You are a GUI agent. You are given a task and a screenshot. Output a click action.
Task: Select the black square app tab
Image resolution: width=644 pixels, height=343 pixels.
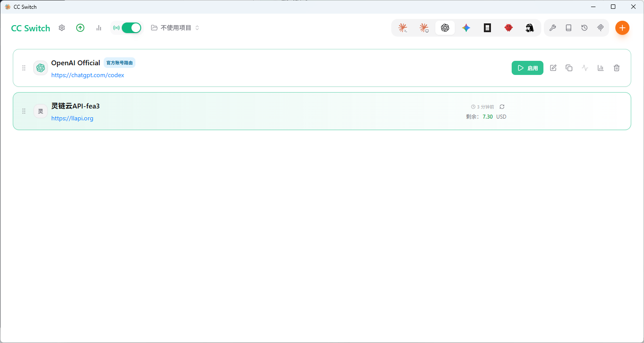click(x=487, y=28)
